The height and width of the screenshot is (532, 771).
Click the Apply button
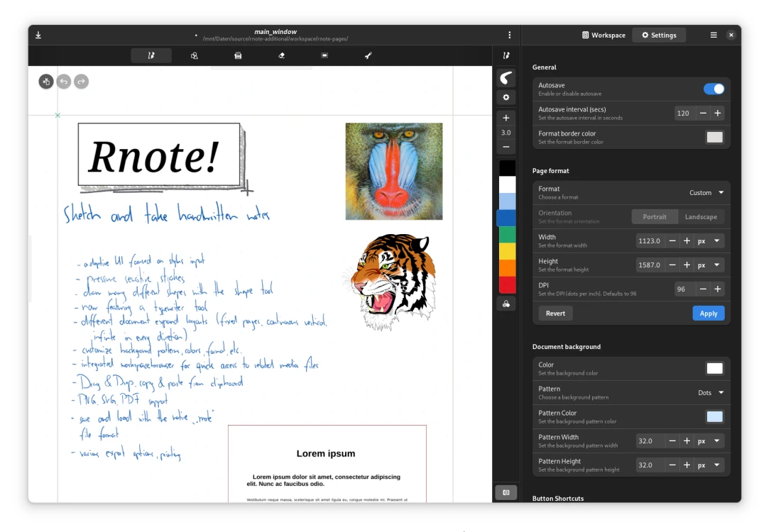[708, 314]
